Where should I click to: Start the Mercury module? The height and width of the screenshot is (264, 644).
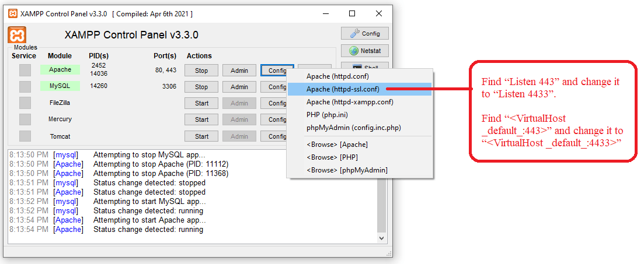[x=201, y=119]
